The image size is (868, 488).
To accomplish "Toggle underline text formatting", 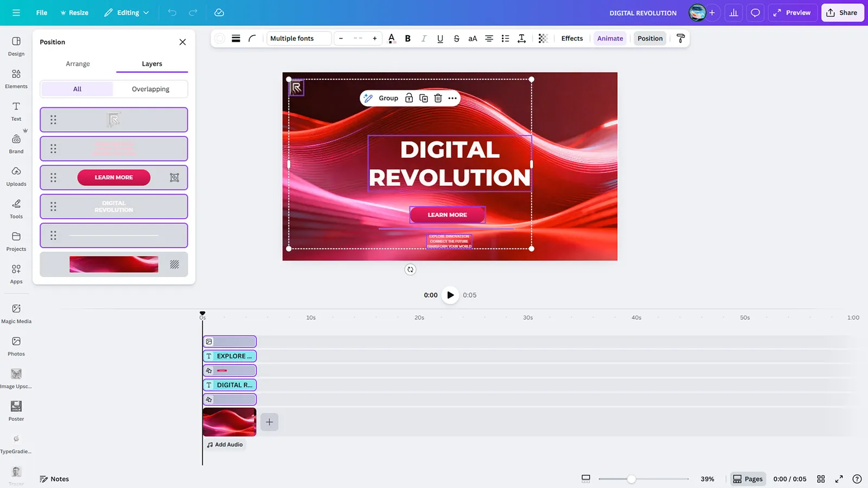I will [x=440, y=38].
